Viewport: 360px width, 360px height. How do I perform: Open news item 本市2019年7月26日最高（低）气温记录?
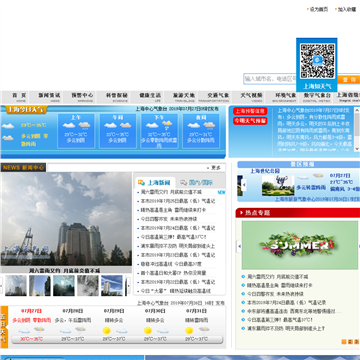tap(178, 201)
